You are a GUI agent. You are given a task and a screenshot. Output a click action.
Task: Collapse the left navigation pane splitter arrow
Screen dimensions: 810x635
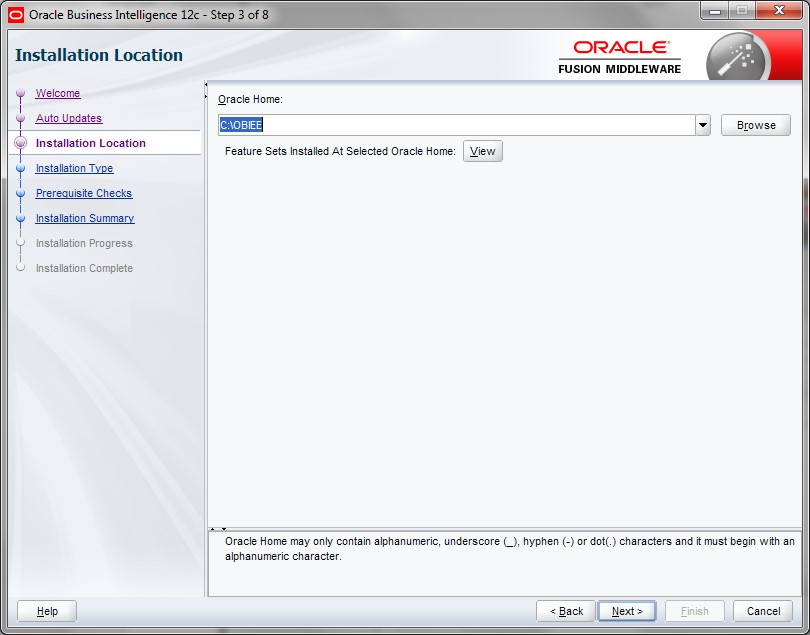206,85
